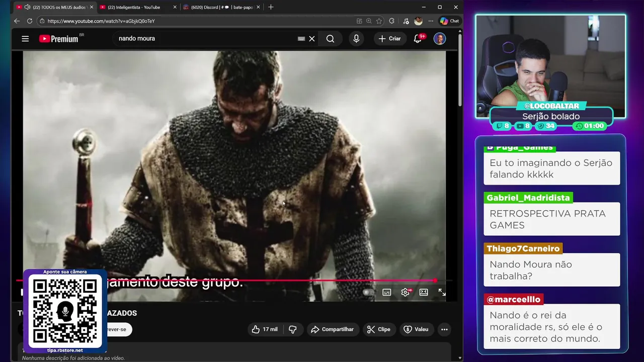Seek on the red video progress bar
644x362 pixels.
pos(234,281)
